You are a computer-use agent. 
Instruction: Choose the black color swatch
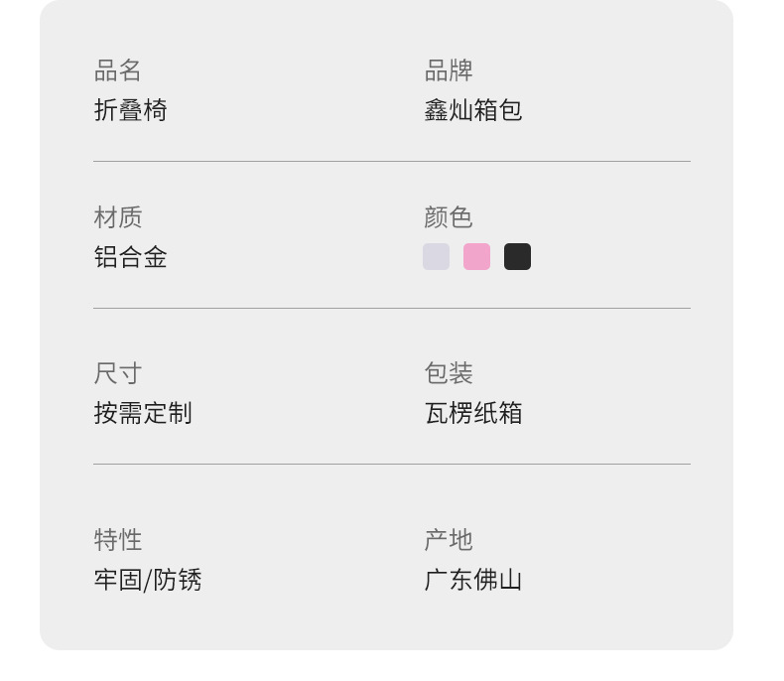pos(517,256)
